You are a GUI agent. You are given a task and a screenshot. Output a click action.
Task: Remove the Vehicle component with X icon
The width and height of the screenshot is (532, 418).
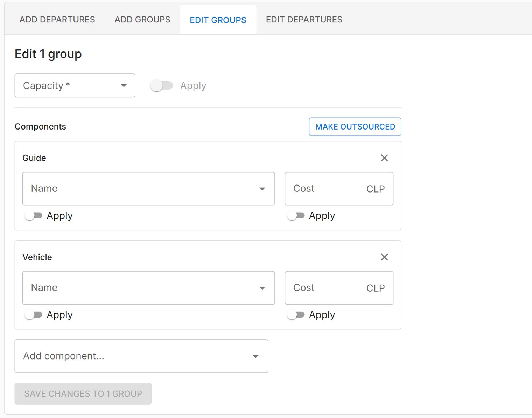coord(384,257)
